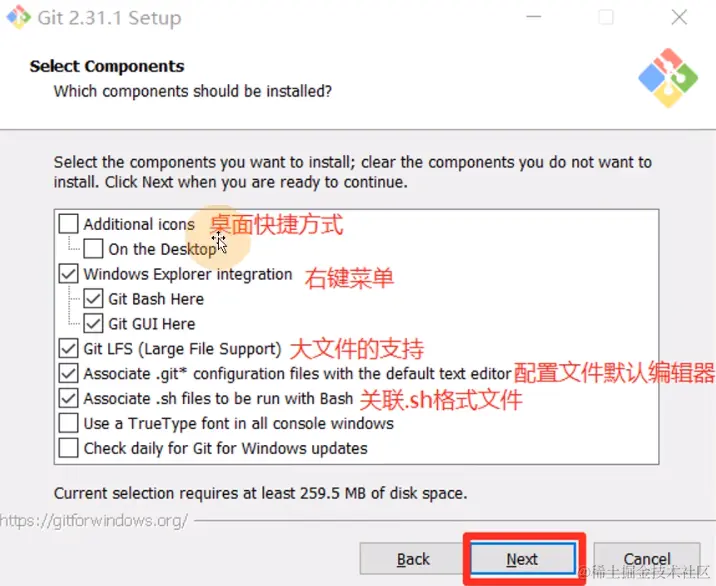Open the gitforwindows.org link
The width and height of the screenshot is (716, 586).
[94, 521]
